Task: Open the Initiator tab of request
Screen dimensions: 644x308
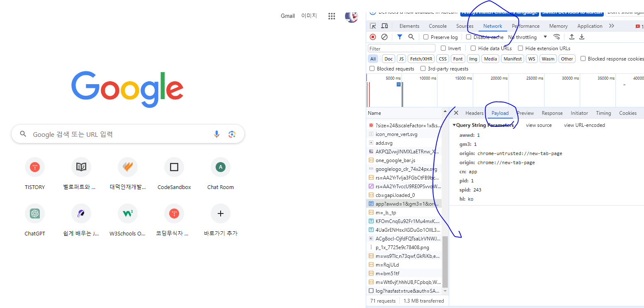Action: click(579, 113)
